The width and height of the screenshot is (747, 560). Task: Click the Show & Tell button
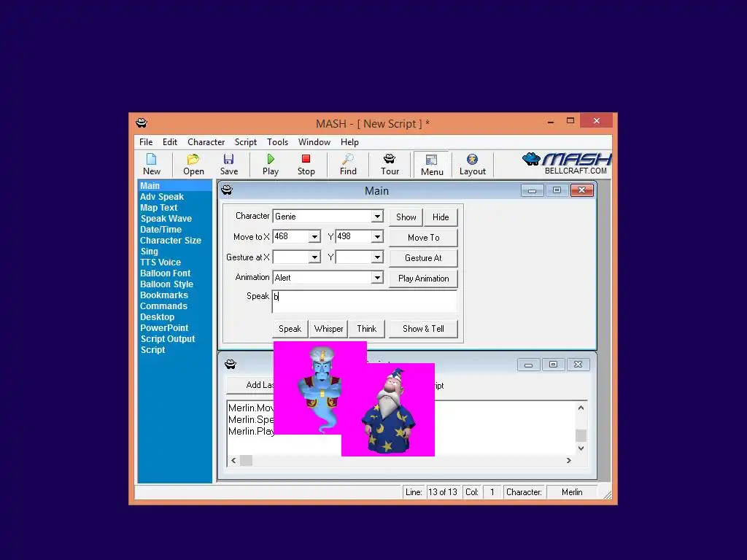pyautogui.click(x=424, y=329)
